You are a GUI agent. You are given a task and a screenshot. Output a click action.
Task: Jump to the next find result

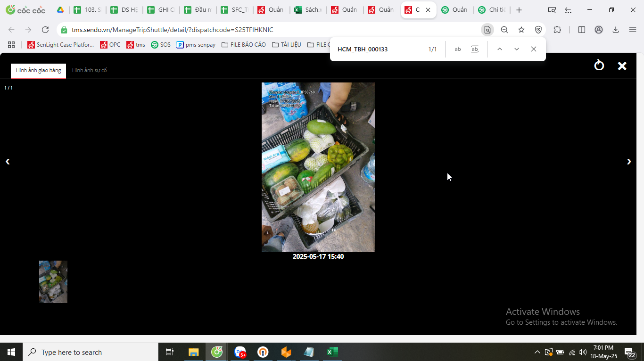pos(517,49)
